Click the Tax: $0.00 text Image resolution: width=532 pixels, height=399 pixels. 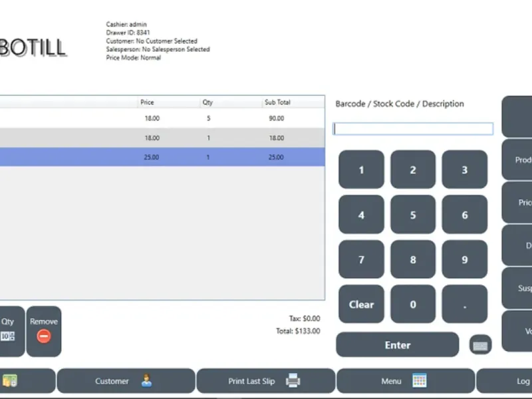pyautogui.click(x=305, y=319)
